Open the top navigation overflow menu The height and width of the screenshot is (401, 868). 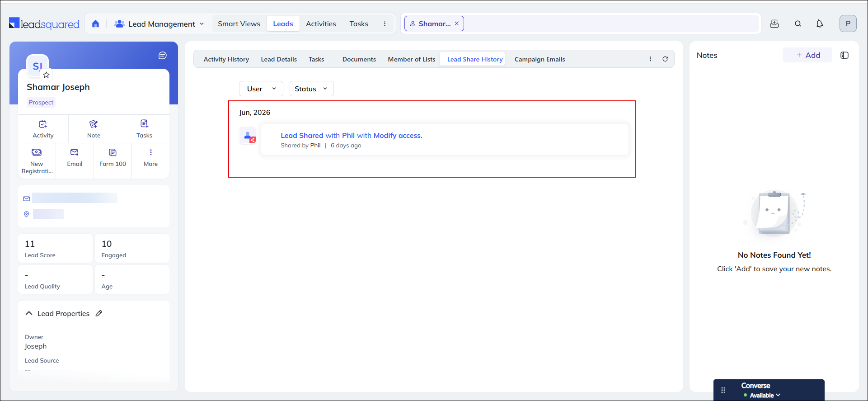(385, 24)
